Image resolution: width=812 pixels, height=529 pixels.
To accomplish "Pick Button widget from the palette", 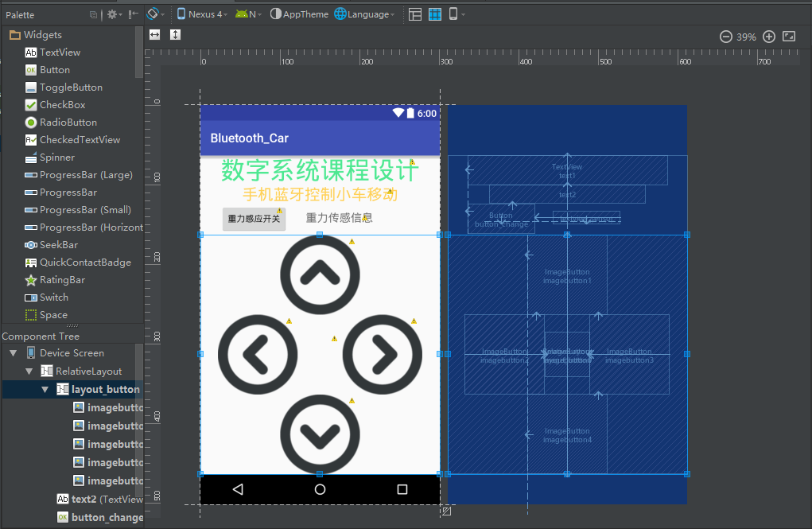I will coord(48,70).
